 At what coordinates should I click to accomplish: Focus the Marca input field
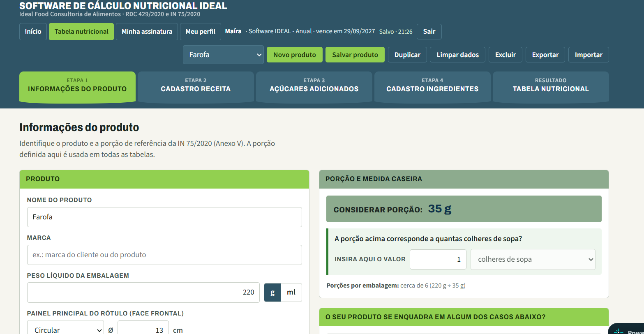pyautogui.click(x=164, y=255)
